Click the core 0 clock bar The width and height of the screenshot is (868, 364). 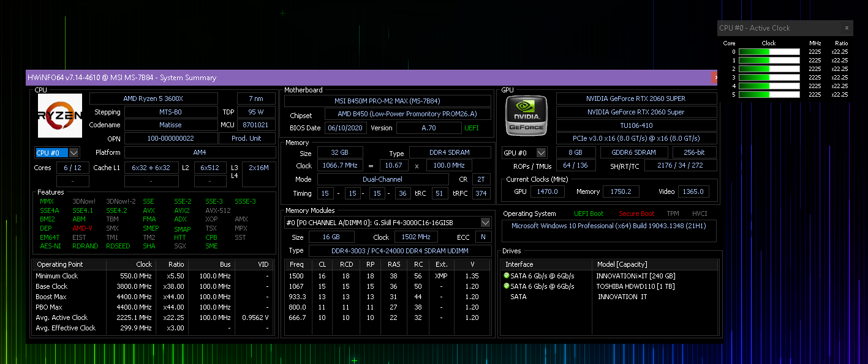[769, 52]
